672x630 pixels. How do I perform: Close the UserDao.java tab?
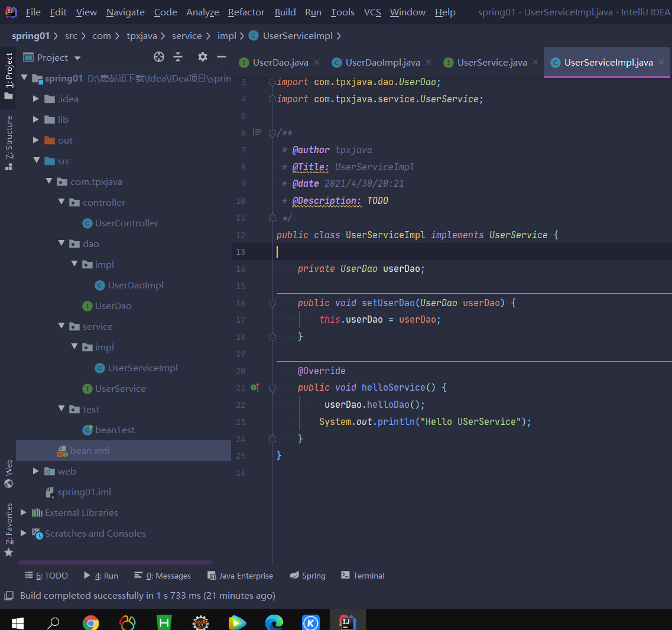(x=317, y=62)
